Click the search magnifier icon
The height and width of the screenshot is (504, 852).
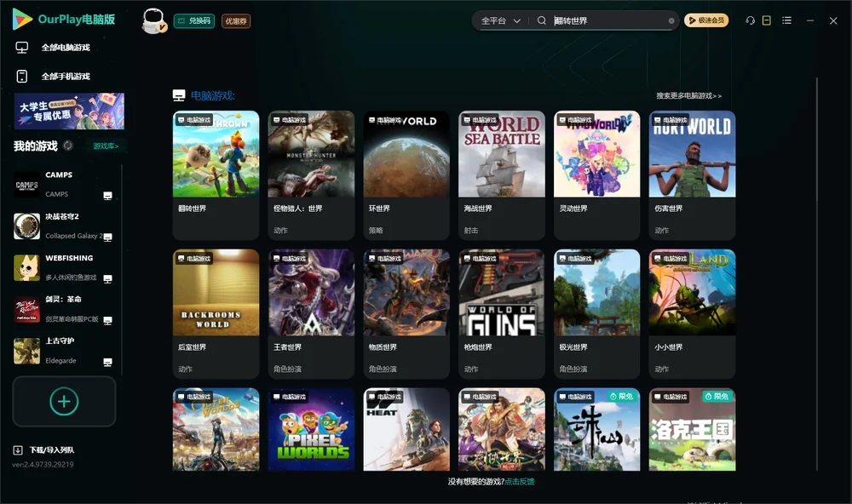click(x=542, y=20)
